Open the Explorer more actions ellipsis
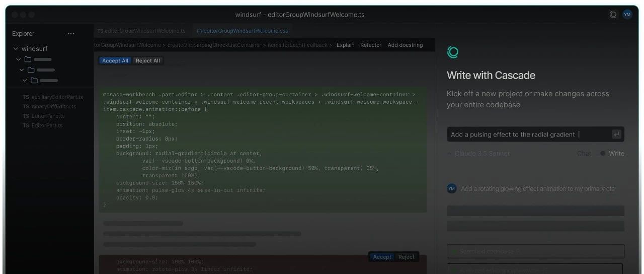This screenshot has width=644, height=274. pyautogui.click(x=71, y=34)
